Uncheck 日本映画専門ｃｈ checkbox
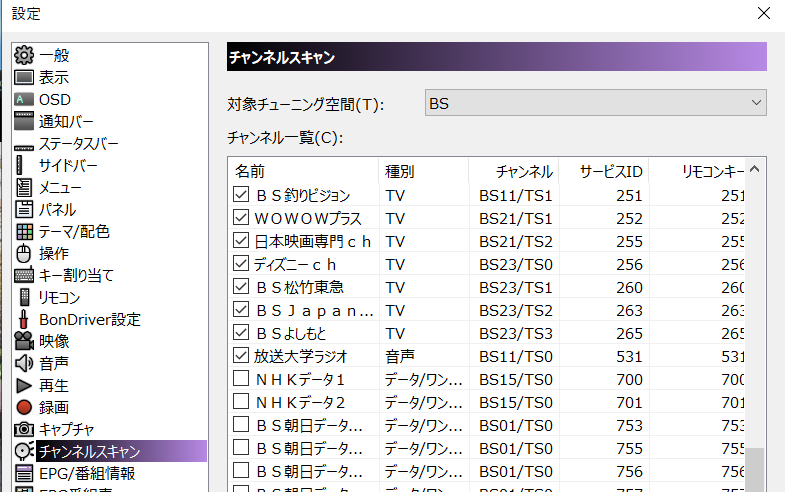The image size is (785, 492). point(241,240)
